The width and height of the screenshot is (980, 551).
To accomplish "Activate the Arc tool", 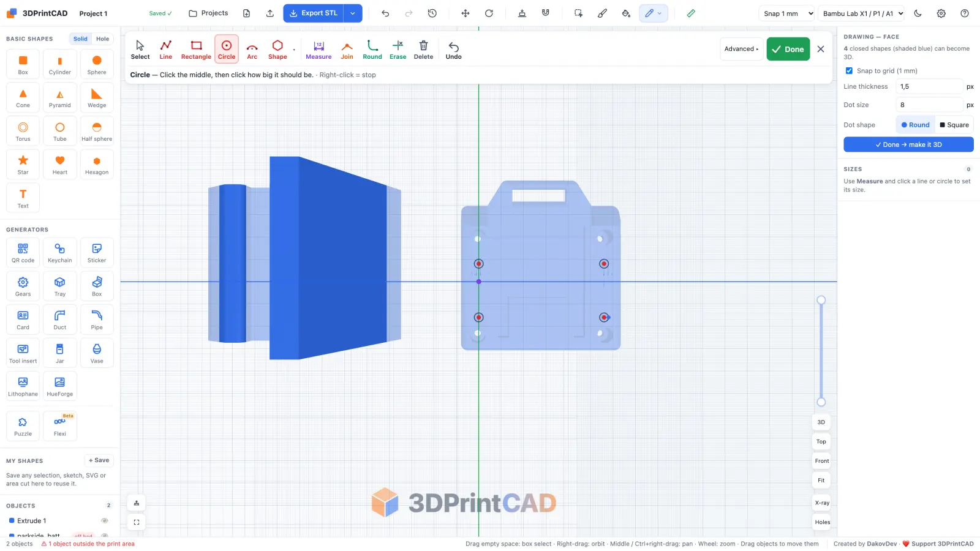I will 252,50.
